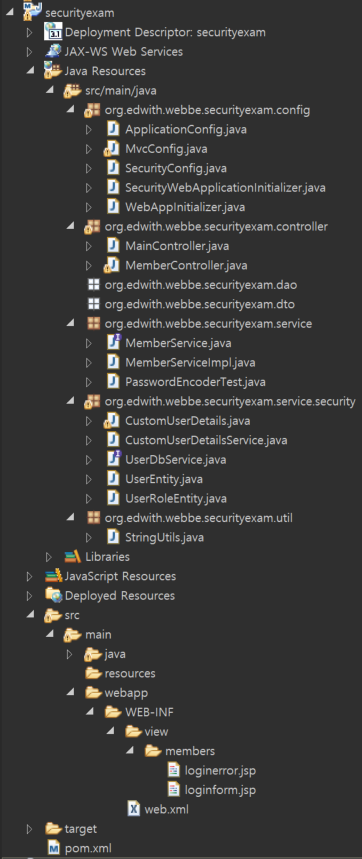362x859 pixels.
Task: Click the web.xml file icon
Action: click(134, 809)
